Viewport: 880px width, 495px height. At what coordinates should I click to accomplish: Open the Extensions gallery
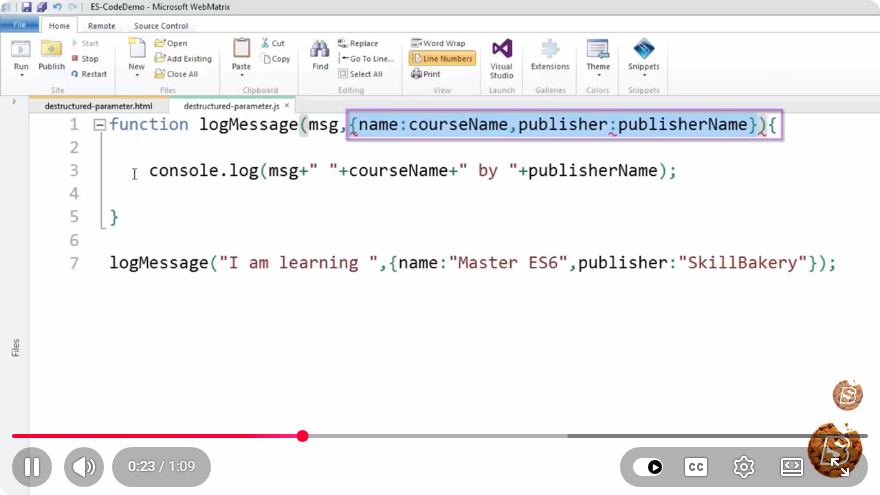(x=550, y=54)
